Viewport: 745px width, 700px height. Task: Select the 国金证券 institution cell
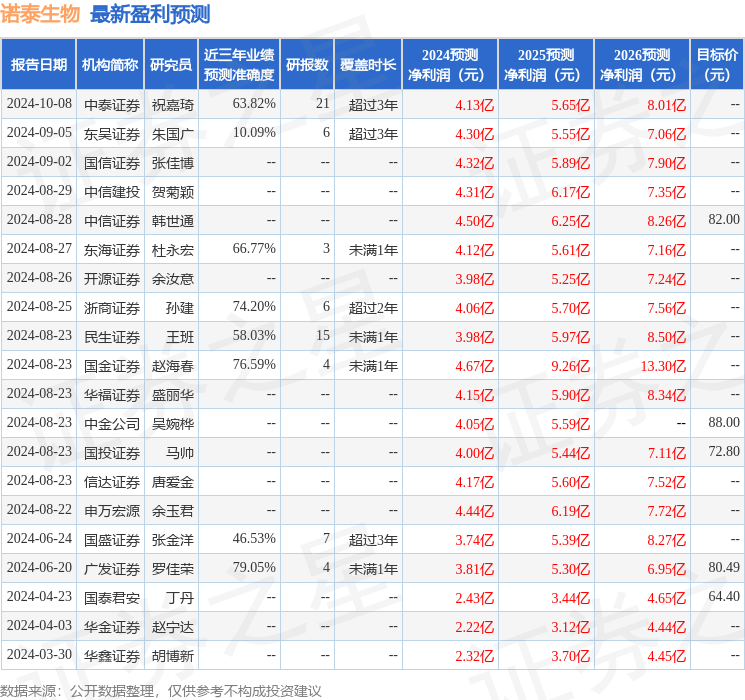[x=112, y=366]
